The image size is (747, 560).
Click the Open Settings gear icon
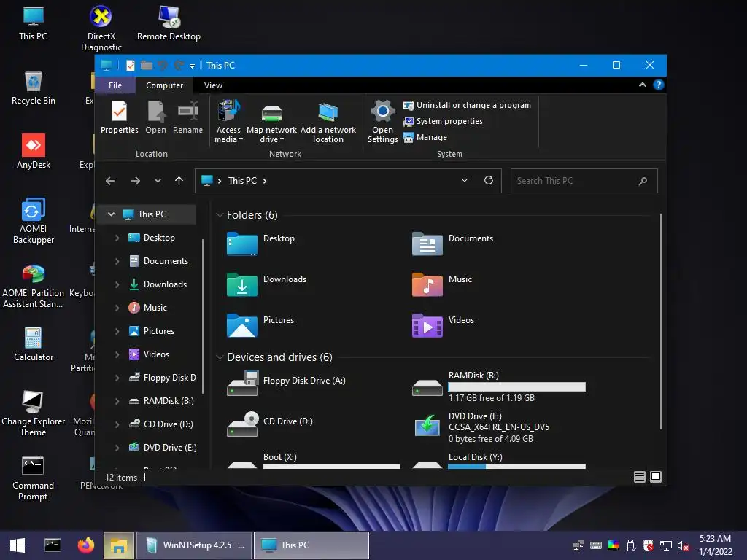(382, 111)
